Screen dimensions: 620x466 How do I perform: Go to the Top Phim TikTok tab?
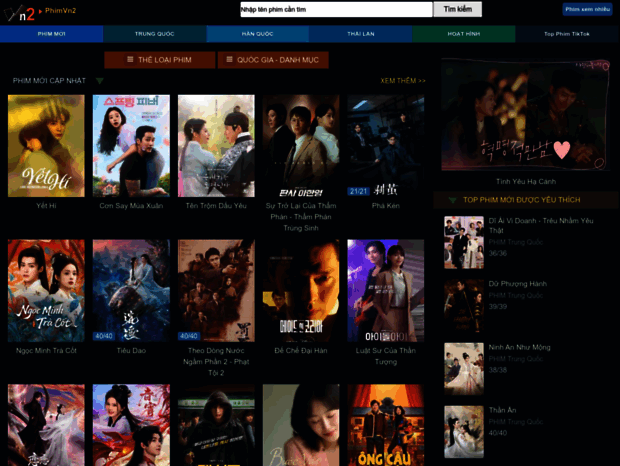pyautogui.click(x=567, y=34)
